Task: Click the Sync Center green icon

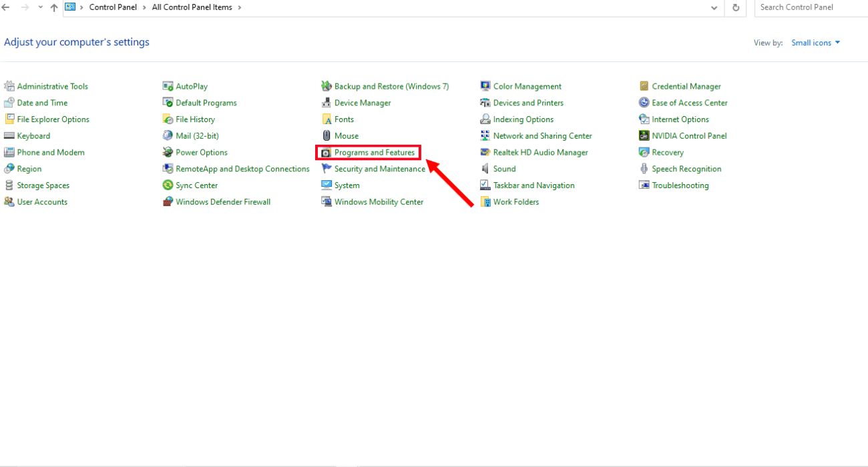Action: coord(168,185)
